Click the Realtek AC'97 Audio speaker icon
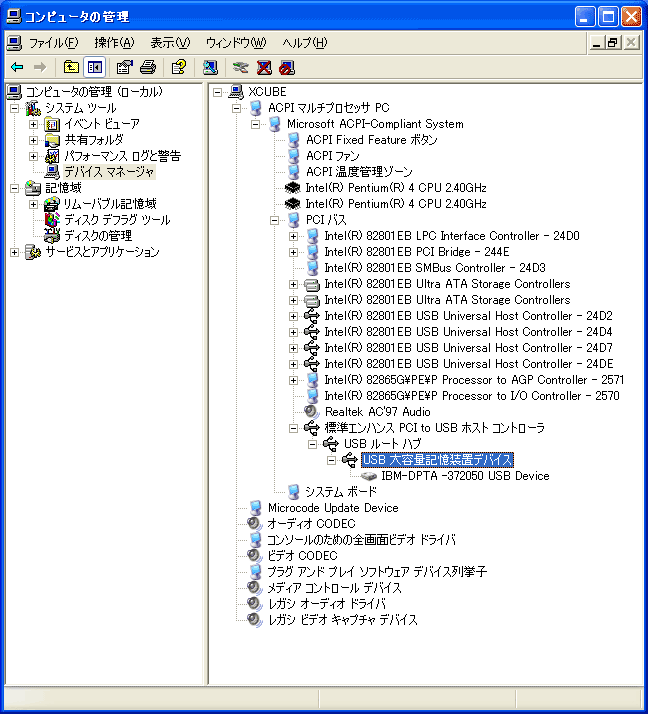 click(x=311, y=412)
